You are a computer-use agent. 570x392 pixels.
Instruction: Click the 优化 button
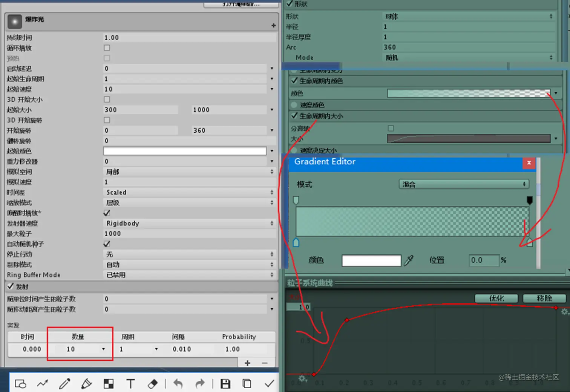point(496,298)
